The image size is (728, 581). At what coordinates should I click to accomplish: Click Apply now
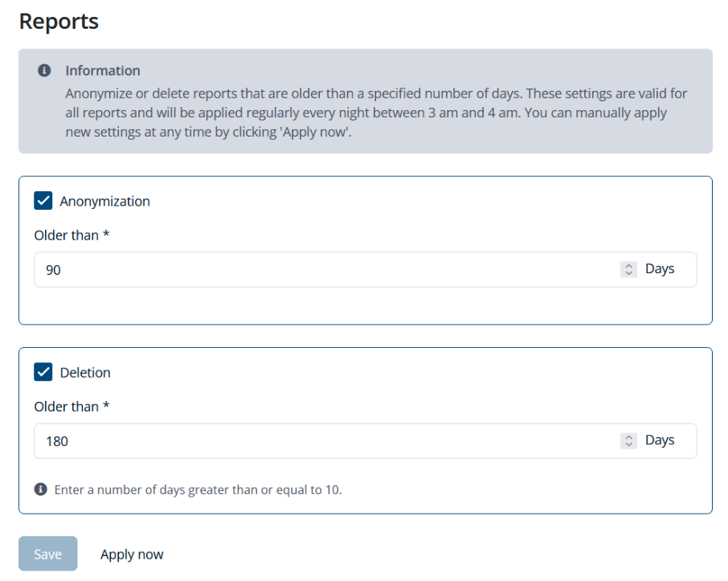132,554
